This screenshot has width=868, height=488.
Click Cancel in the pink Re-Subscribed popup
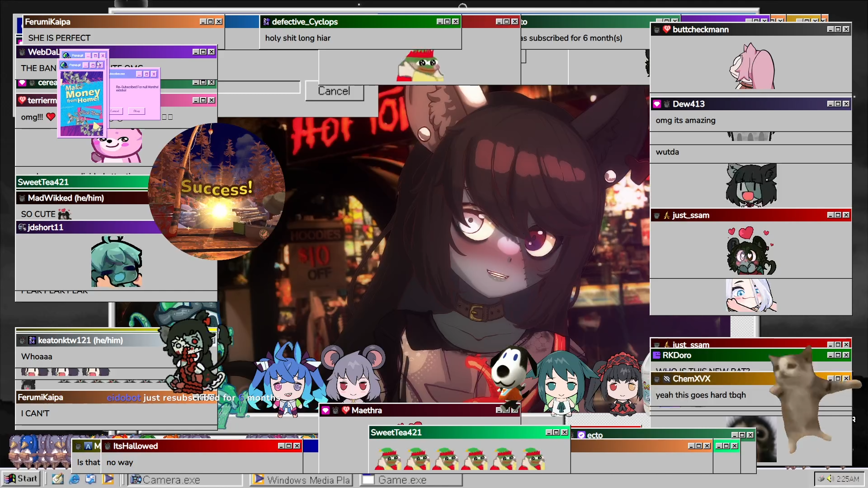click(115, 111)
